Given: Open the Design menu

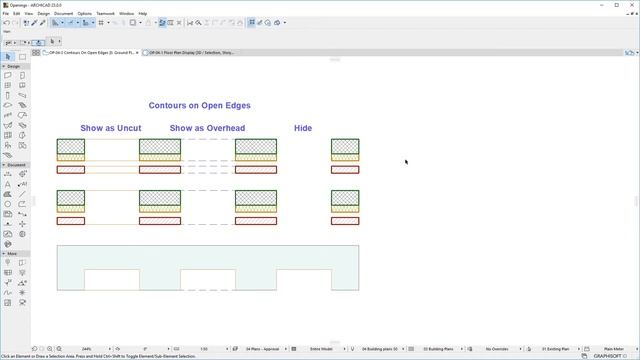Looking at the screenshot, I should coord(44,13).
